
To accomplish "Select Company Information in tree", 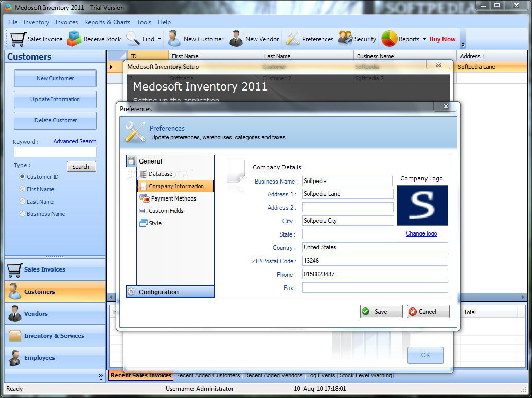I will [175, 186].
